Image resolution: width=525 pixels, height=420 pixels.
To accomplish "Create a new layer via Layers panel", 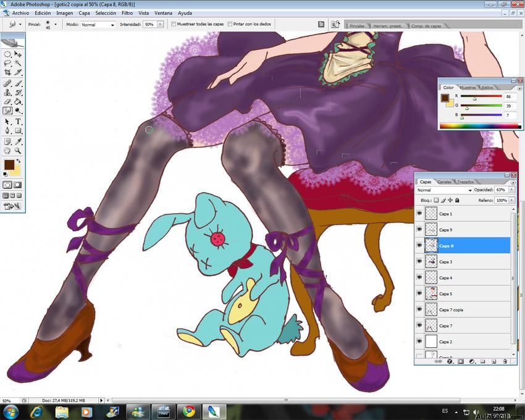I will click(494, 361).
